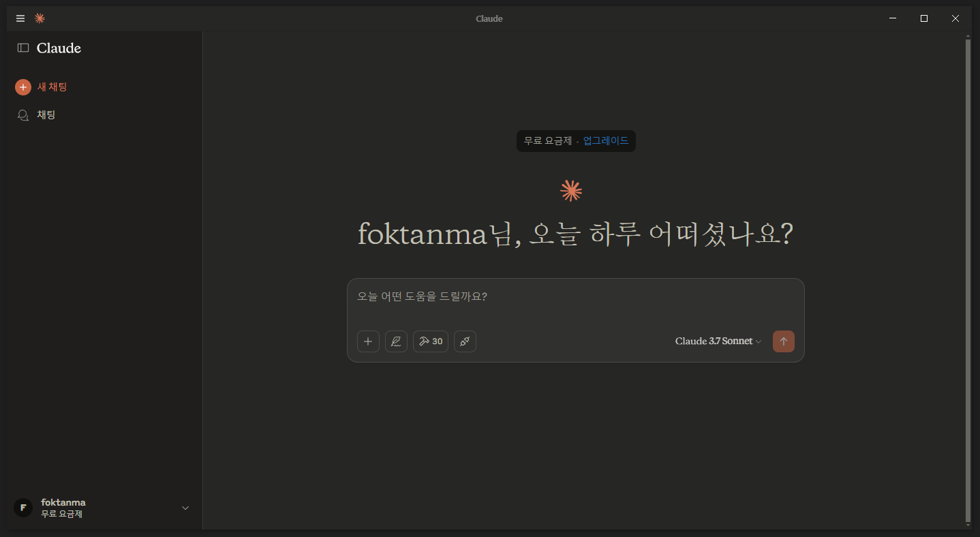Click the Claude logo text in sidebar

(59, 48)
